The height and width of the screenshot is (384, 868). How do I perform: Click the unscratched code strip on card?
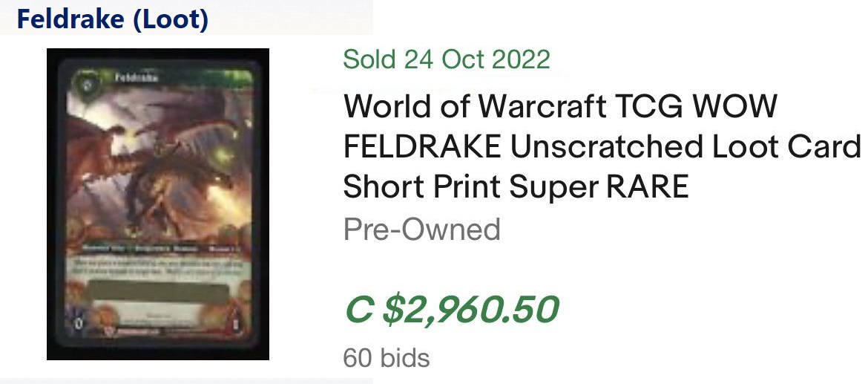pyautogui.click(x=157, y=293)
